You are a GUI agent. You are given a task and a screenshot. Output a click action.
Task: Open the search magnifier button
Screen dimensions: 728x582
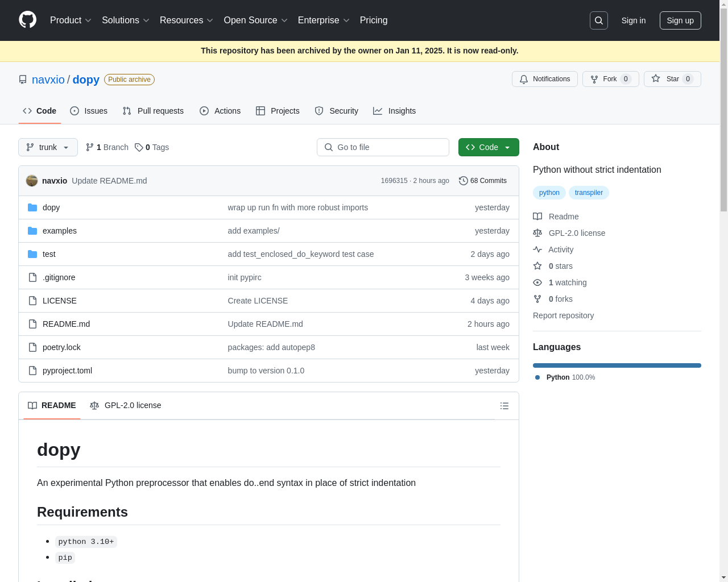coord(599,20)
